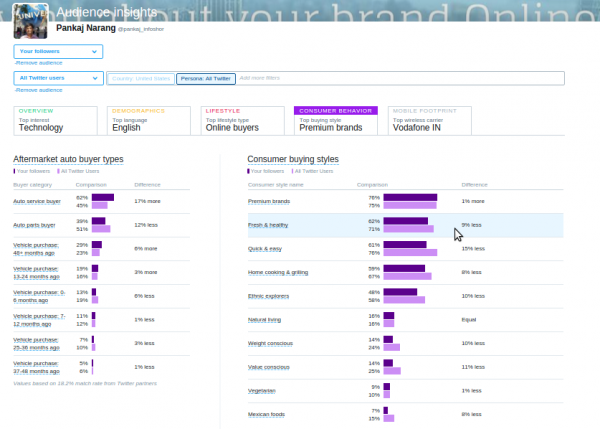This screenshot has width=600, height=429.
Task: Click Vehicle purchase: 13-24 months ago
Action: point(36,272)
